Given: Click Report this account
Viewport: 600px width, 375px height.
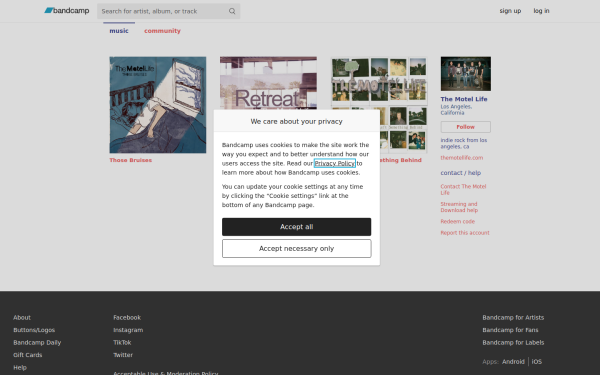Looking at the screenshot, I should click(x=465, y=233).
